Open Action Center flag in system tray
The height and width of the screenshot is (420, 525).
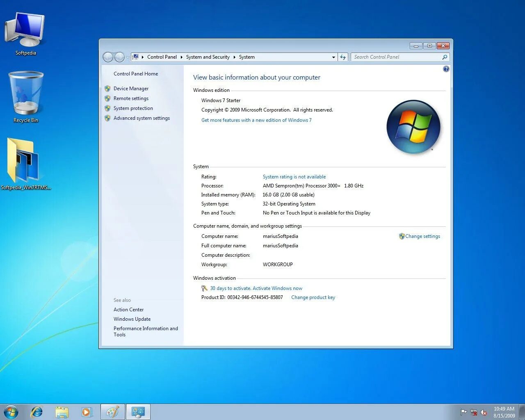point(463,412)
